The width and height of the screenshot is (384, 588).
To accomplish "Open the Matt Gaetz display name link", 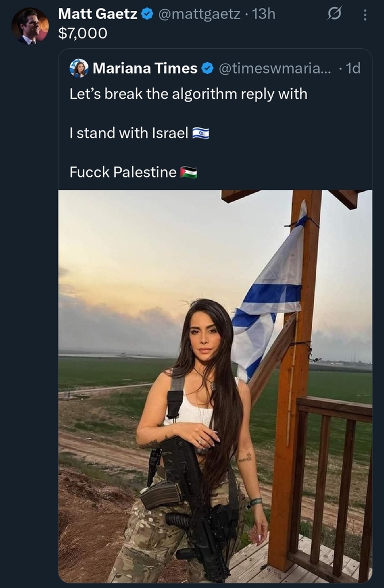I will click(98, 14).
